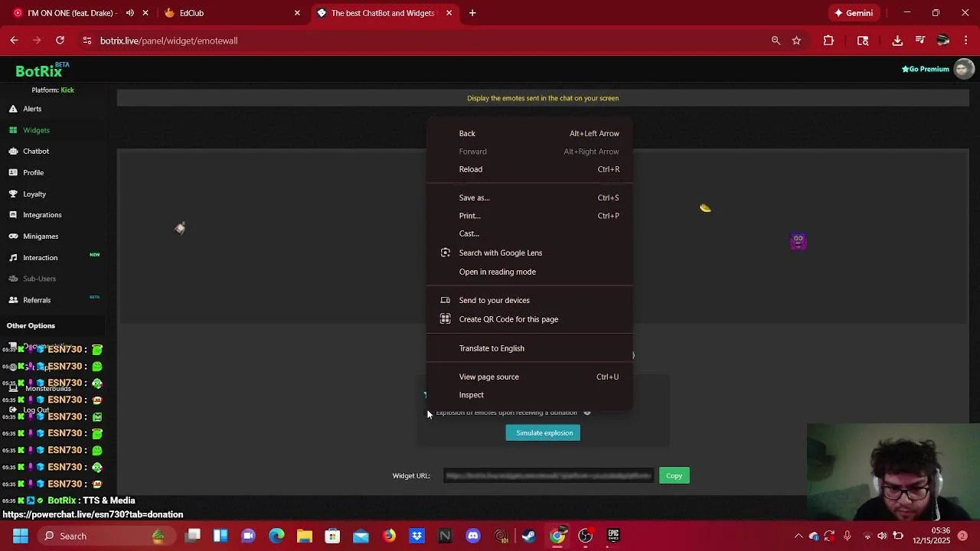Open Epic Games launcher from taskbar
Viewport: 980px width, 551px height.
click(613, 536)
